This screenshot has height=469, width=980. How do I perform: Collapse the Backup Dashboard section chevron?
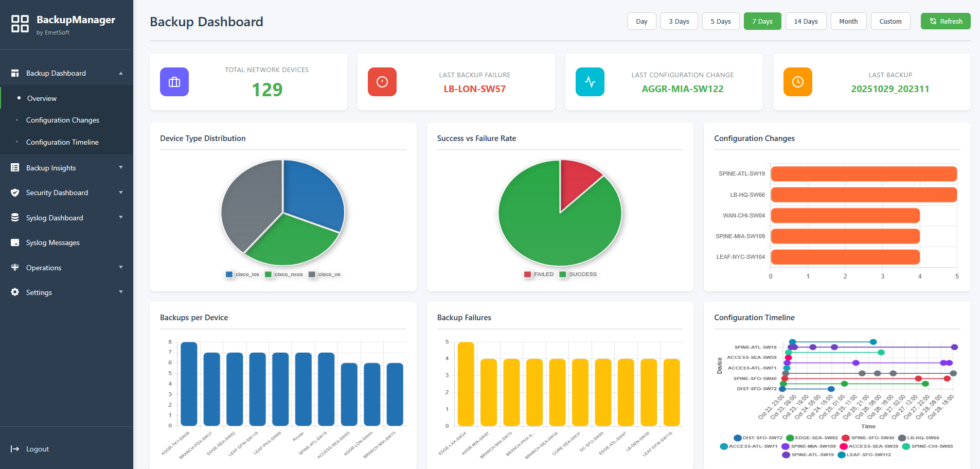[x=121, y=73]
